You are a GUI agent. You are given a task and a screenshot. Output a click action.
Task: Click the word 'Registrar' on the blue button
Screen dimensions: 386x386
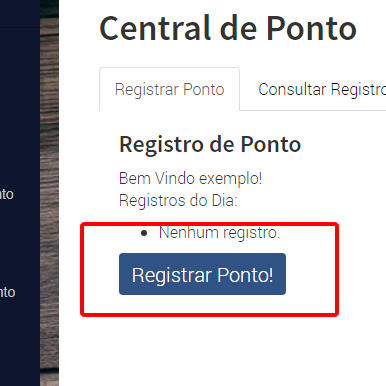pos(172,275)
